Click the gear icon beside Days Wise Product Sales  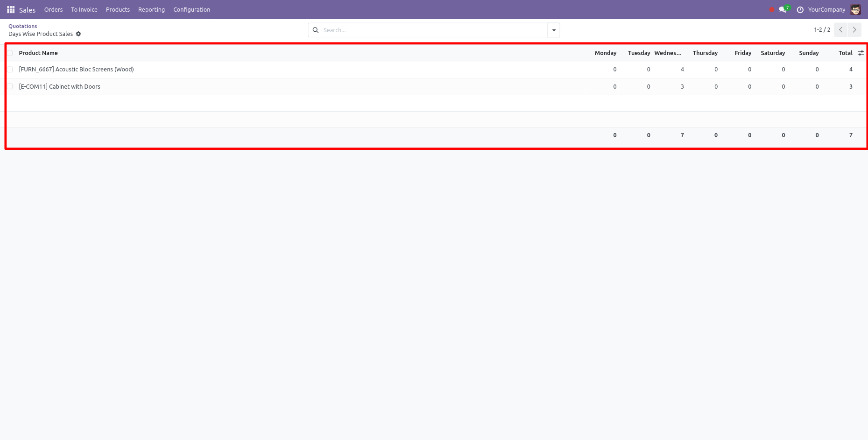pyautogui.click(x=78, y=34)
